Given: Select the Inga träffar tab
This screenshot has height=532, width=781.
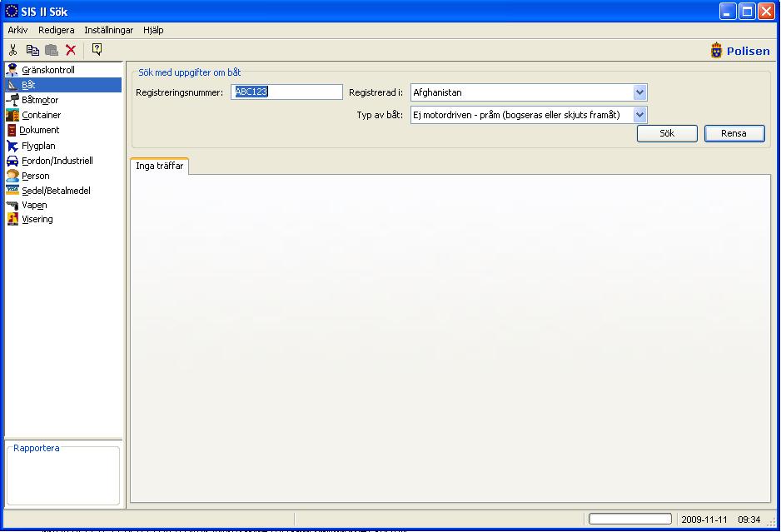Looking at the screenshot, I should (x=159, y=166).
